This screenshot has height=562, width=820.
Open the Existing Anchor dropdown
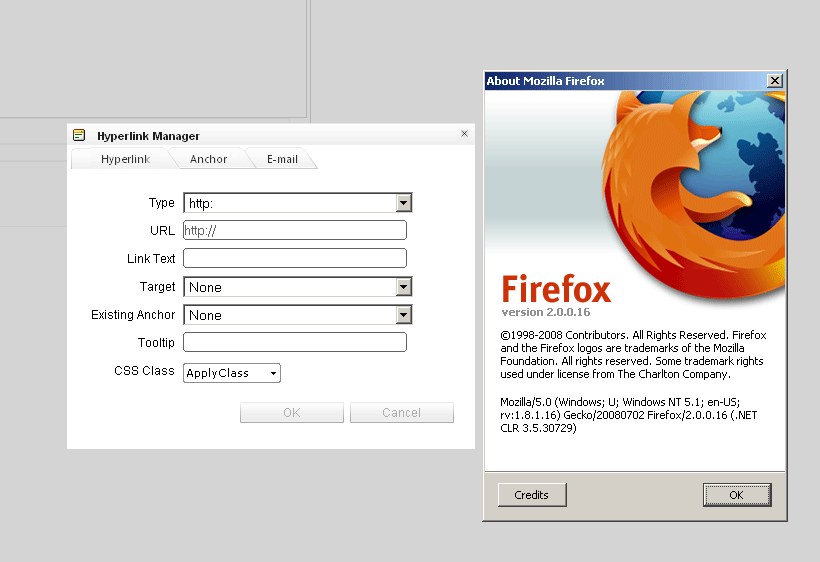(x=298, y=315)
